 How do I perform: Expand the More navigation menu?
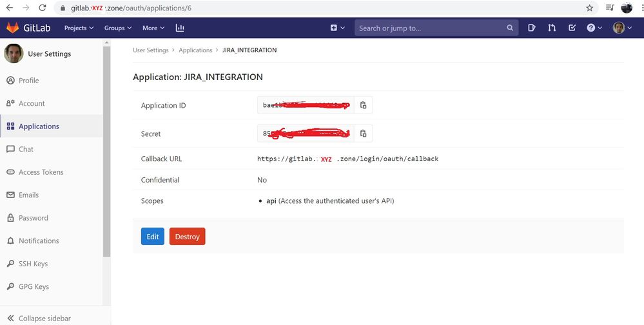[153, 28]
